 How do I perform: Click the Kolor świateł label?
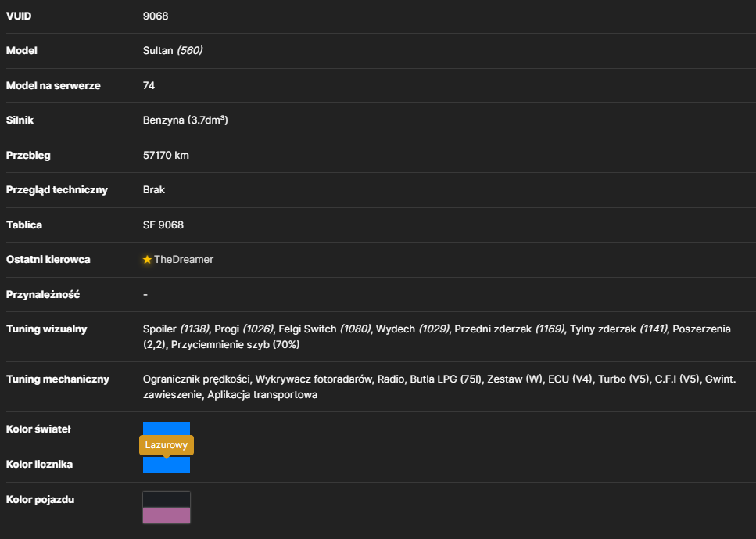coord(38,429)
